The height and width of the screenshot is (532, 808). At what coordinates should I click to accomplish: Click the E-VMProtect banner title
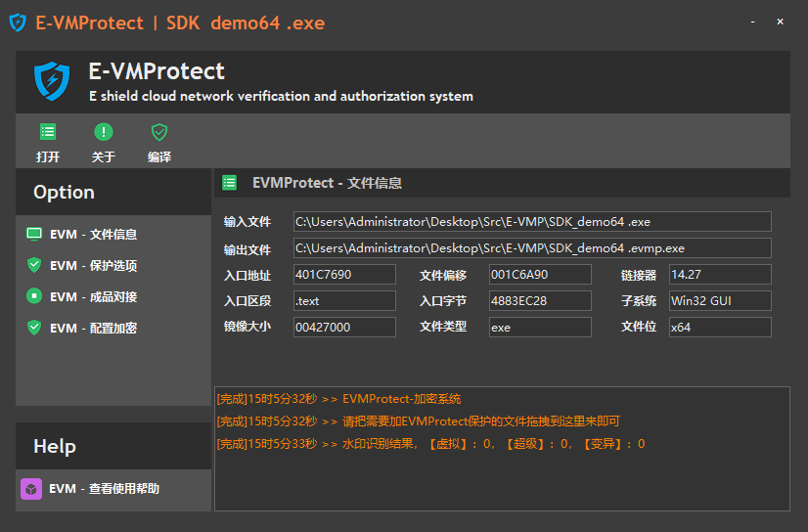tap(157, 71)
